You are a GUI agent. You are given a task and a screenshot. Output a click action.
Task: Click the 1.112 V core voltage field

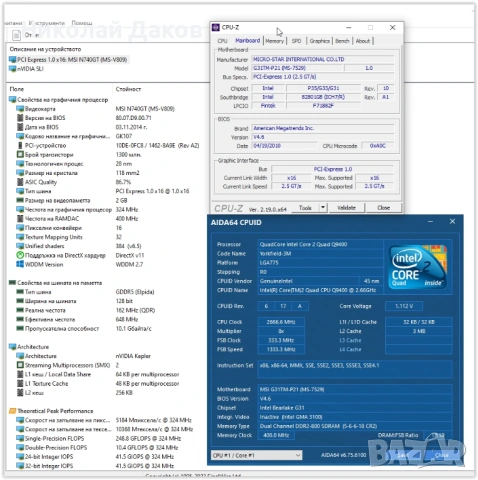(404, 306)
